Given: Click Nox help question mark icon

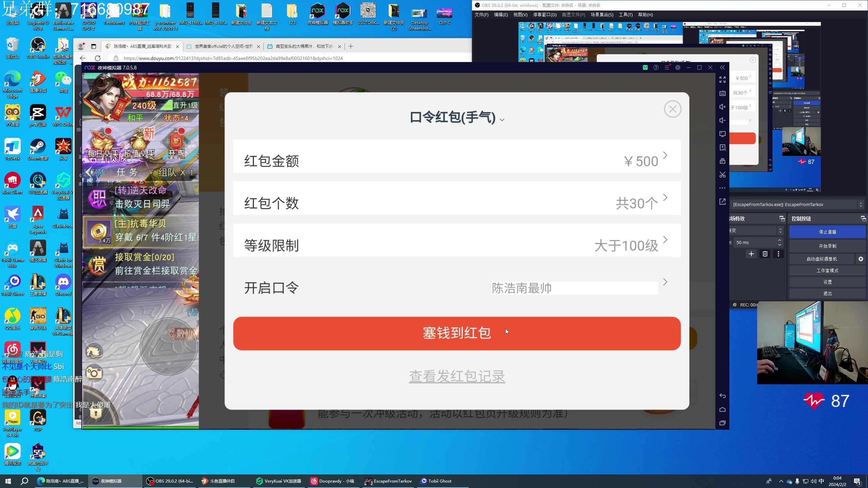Looking at the screenshot, I should pyautogui.click(x=656, y=67).
